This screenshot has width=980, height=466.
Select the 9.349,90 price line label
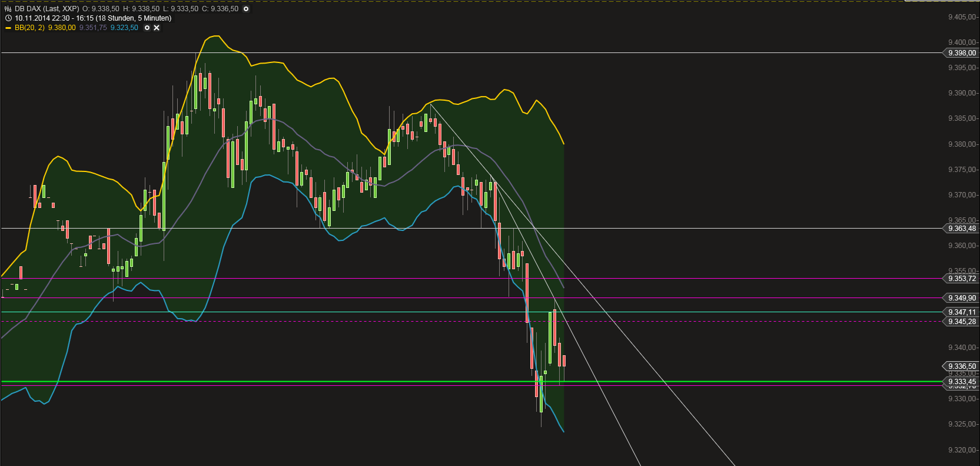click(961, 298)
